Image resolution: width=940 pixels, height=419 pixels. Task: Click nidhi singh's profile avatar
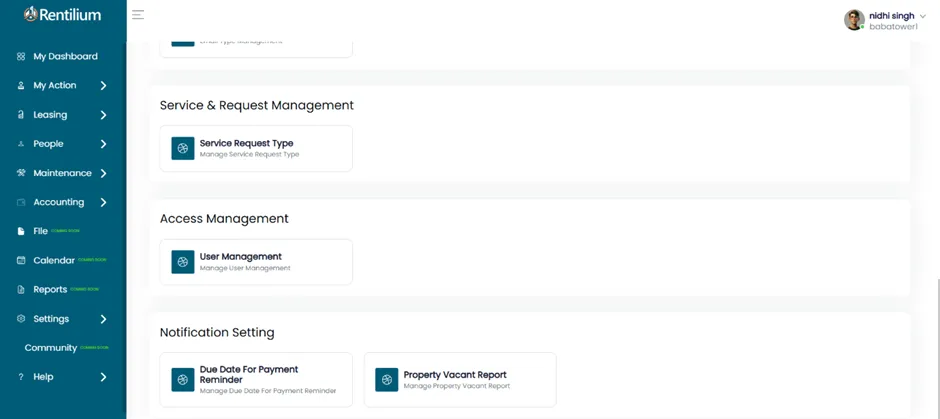(854, 20)
